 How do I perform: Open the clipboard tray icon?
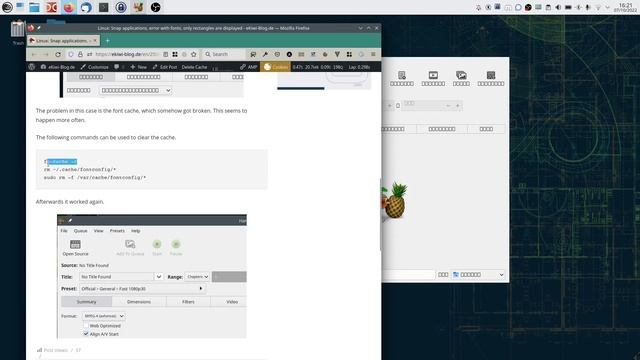548,7
